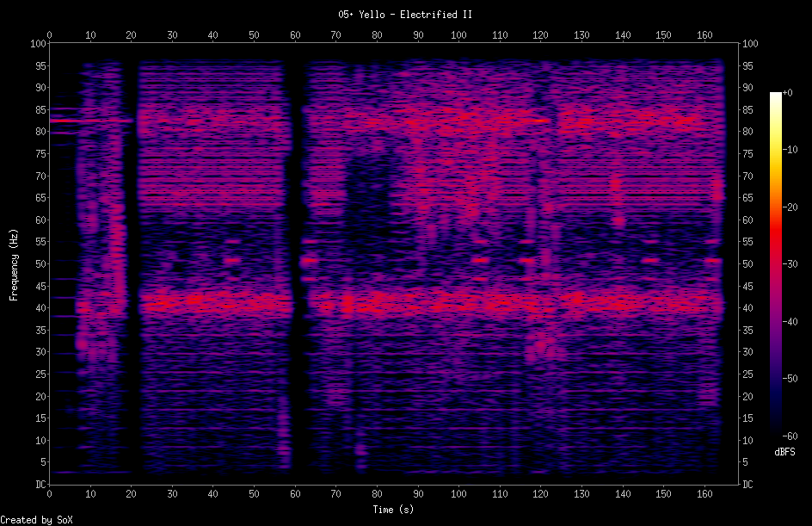Select the "-50" color scale tick label
Viewport: 812px width, 526px height.
(790, 379)
